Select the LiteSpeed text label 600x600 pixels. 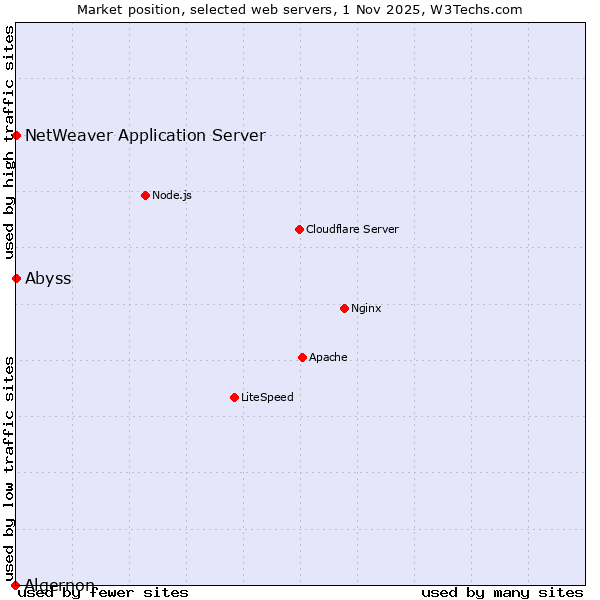click(267, 397)
